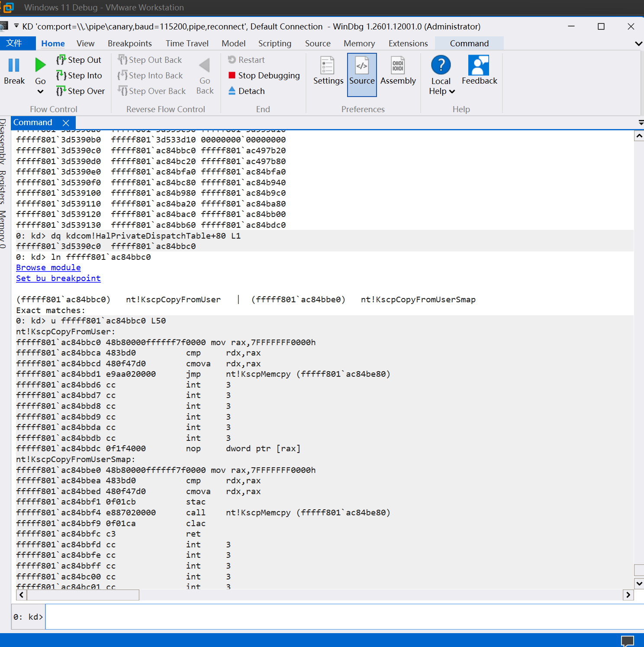Click the 'Exact matches:' text
The width and height of the screenshot is (644, 647).
(51, 311)
